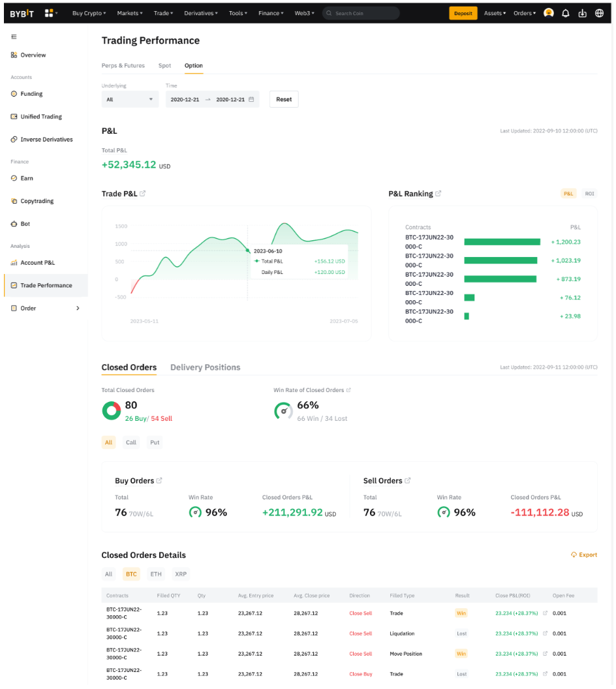
Task: Click the notification bell icon
Action: point(565,13)
